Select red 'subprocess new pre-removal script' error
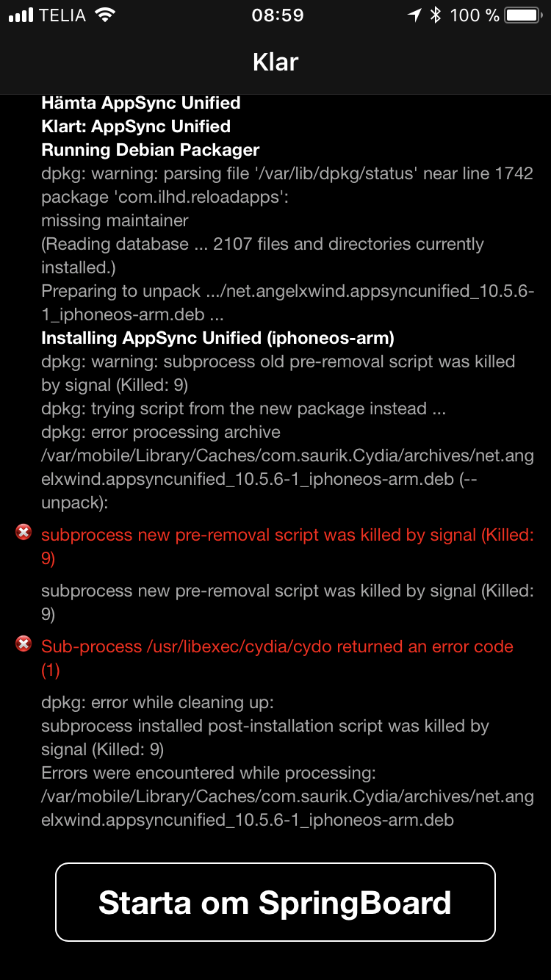Screen dimensions: 551x980 pos(287,547)
